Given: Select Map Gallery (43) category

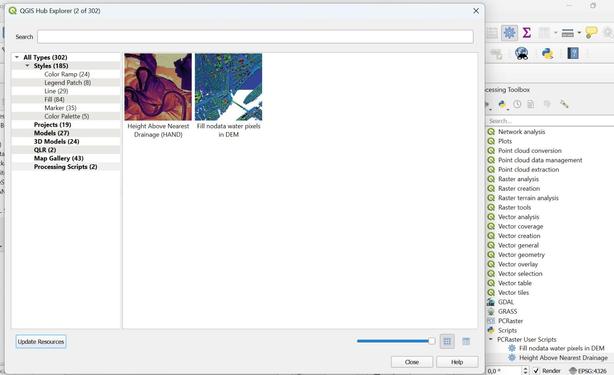Looking at the screenshot, I should [x=58, y=158].
